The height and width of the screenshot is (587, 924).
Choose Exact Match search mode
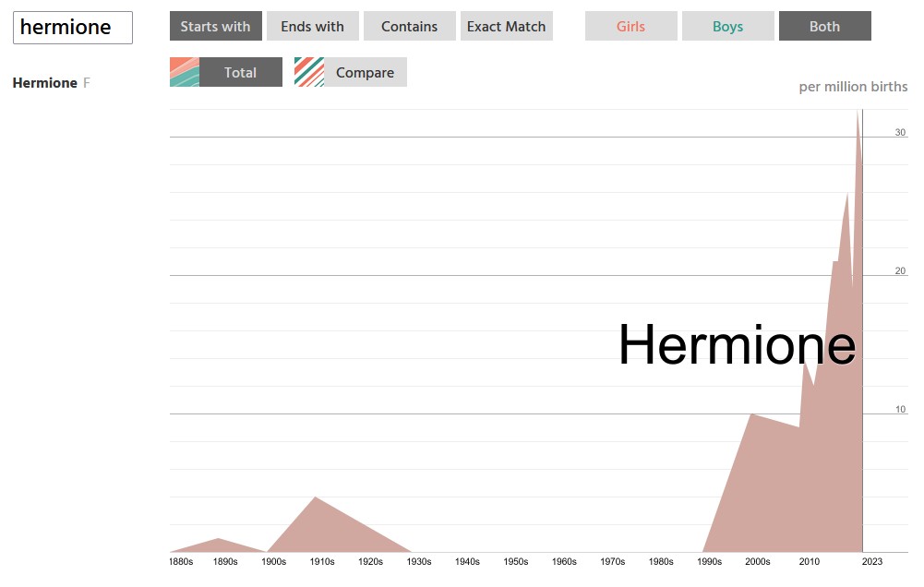pos(507,27)
